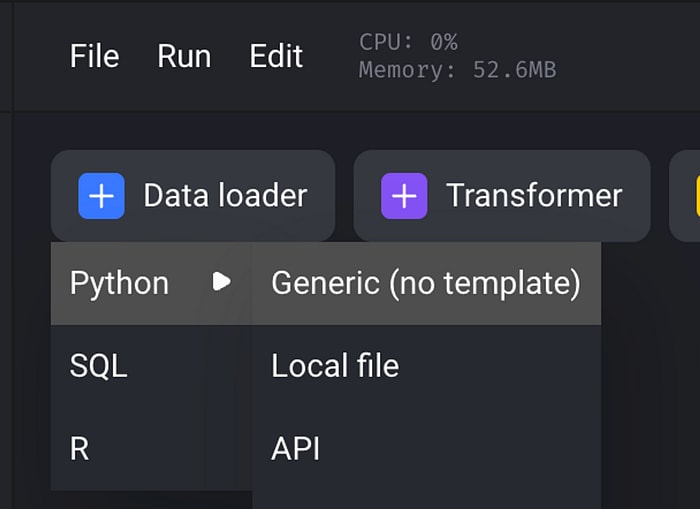Viewport: 700px width, 509px height.
Task: Add a Data loader block
Action: [x=193, y=196]
